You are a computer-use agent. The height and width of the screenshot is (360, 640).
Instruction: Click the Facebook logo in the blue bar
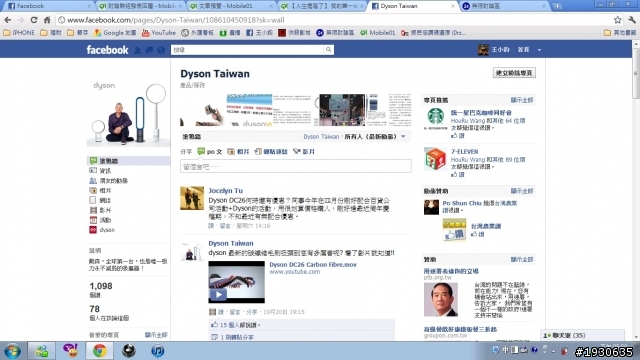click(x=107, y=50)
